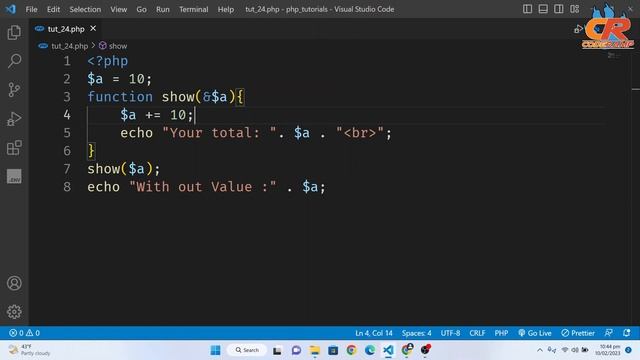This screenshot has height=360, width=640.
Task: Open the Run menu
Action: pos(162,9)
